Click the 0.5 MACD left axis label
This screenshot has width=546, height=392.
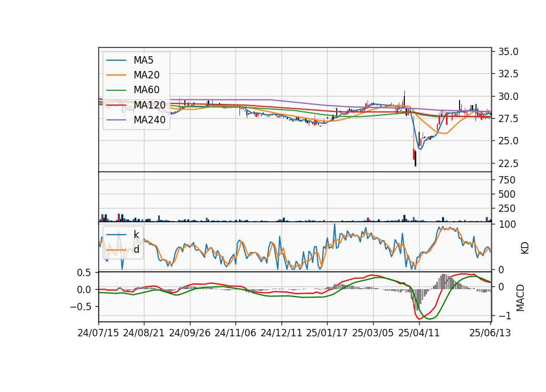(84, 273)
